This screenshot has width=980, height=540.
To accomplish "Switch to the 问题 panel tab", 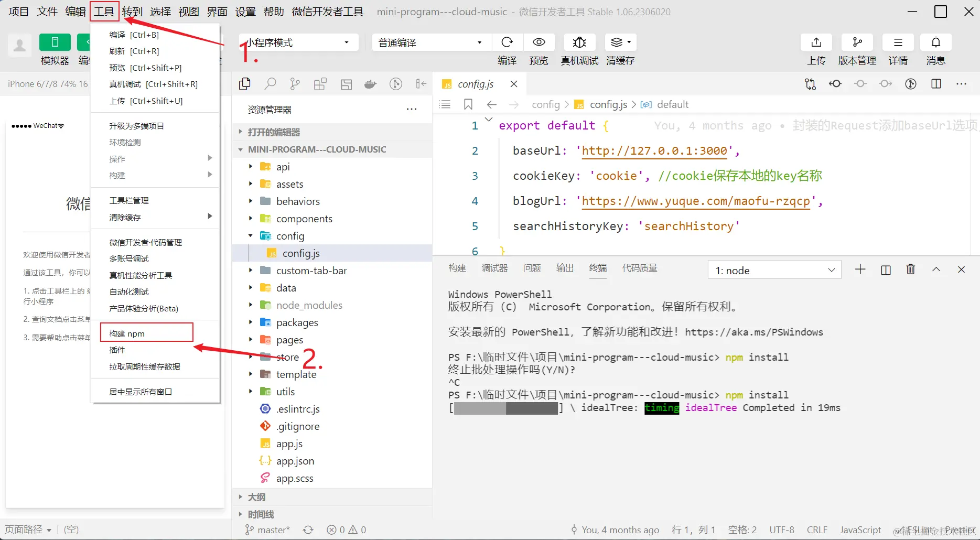I will [x=532, y=268].
